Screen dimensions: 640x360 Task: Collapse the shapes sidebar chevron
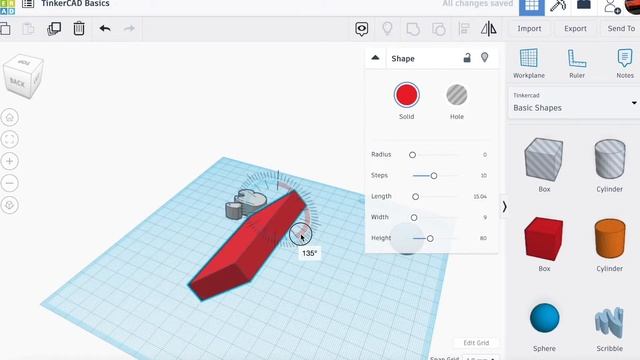point(504,207)
